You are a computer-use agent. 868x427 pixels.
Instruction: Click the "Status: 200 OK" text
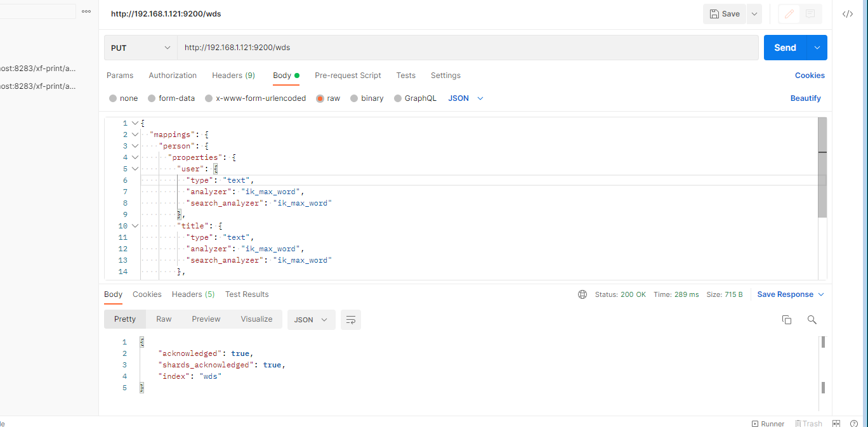pyautogui.click(x=621, y=294)
